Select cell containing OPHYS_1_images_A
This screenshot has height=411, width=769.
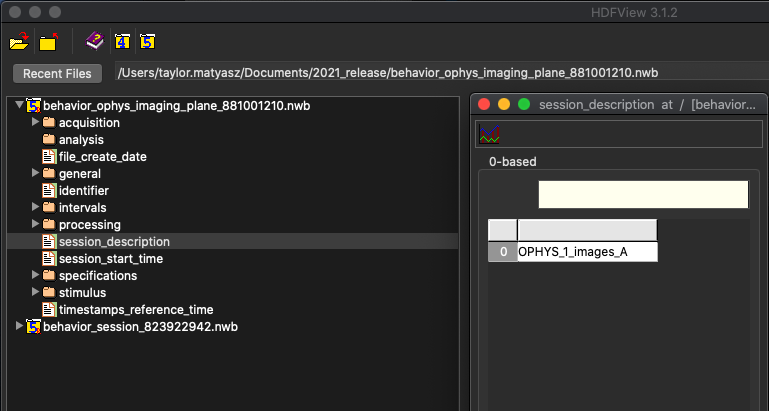(x=587, y=252)
